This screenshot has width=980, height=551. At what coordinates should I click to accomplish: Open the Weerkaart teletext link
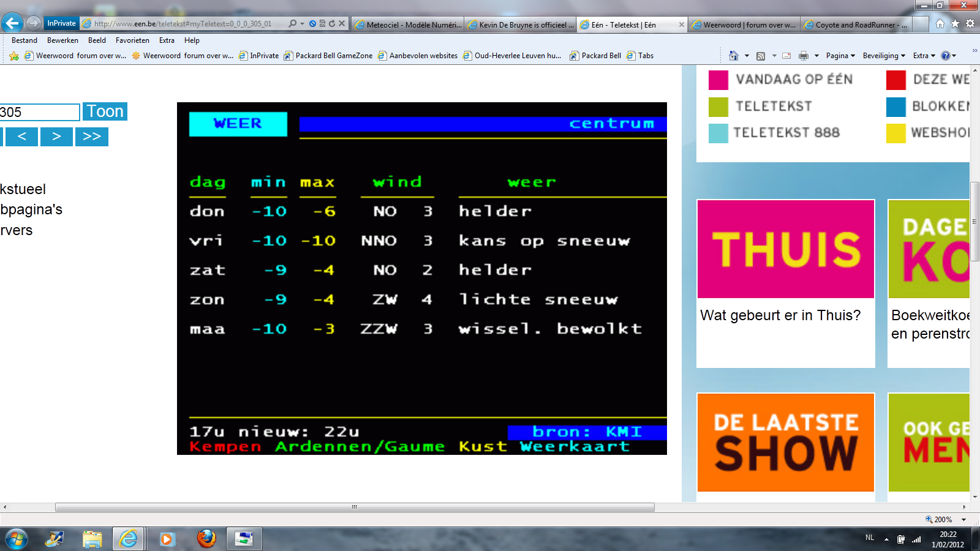pyautogui.click(x=575, y=446)
